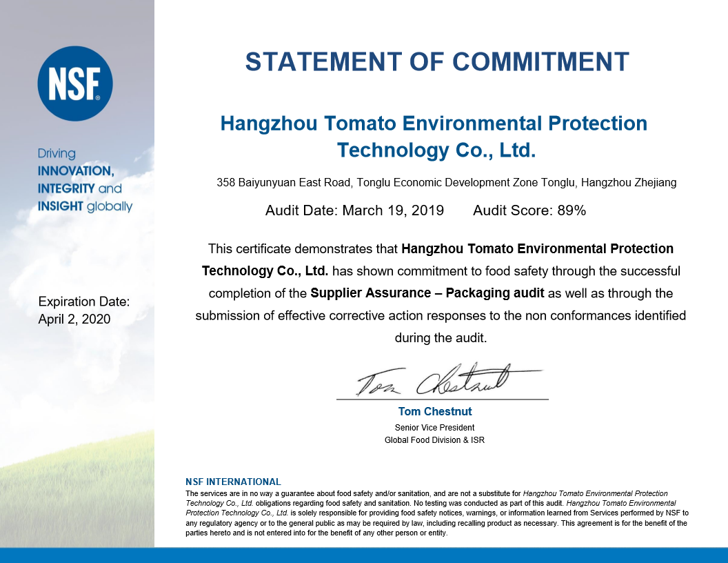This screenshot has width=728, height=563.
Task: Select the 'STATEMENT OF COMMITMENT' heading
Action: [437, 62]
